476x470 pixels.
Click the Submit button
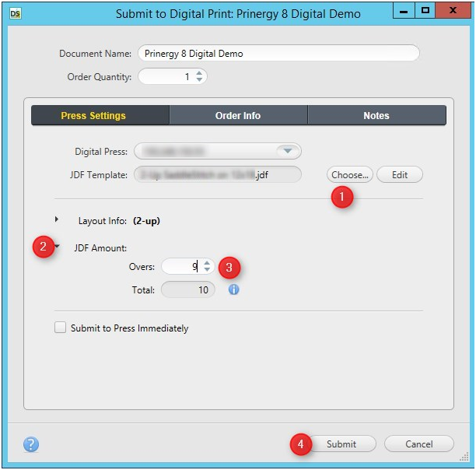[x=341, y=444]
